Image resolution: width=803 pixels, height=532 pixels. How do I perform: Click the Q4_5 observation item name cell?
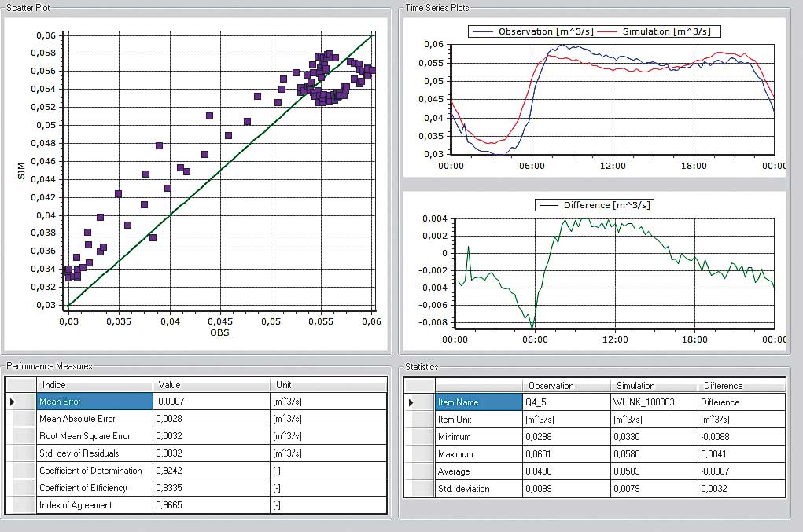[566, 402]
